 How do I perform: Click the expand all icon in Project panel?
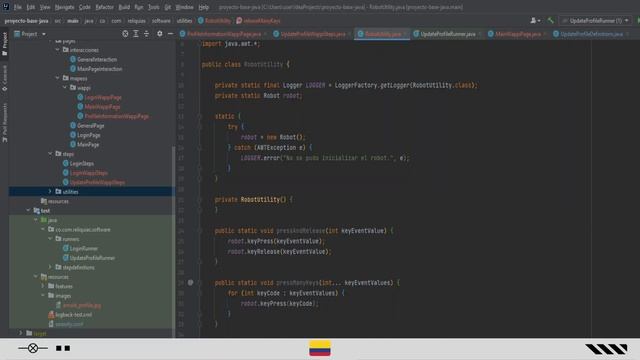pyautogui.click(x=136, y=34)
